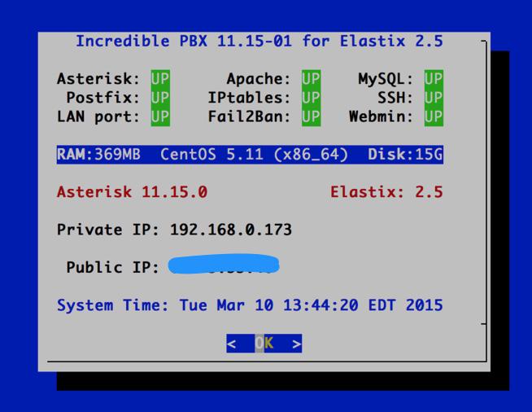
Task: Select the 'LAN port:' label
Action: pyautogui.click(x=98, y=116)
